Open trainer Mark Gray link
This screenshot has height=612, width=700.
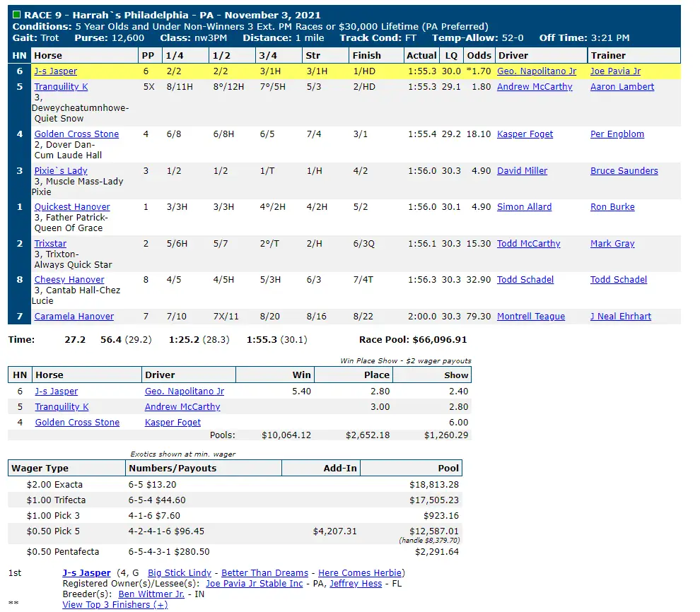coord(612,244)
